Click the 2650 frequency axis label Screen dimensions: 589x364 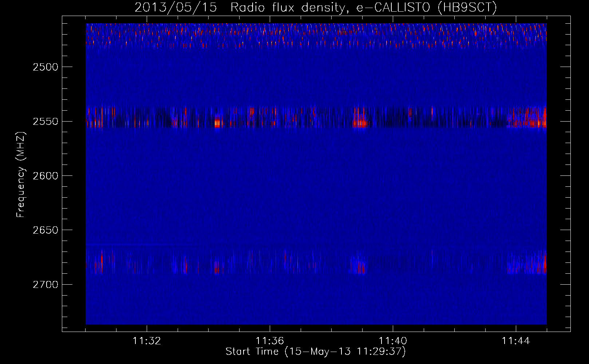pos(46,230)
